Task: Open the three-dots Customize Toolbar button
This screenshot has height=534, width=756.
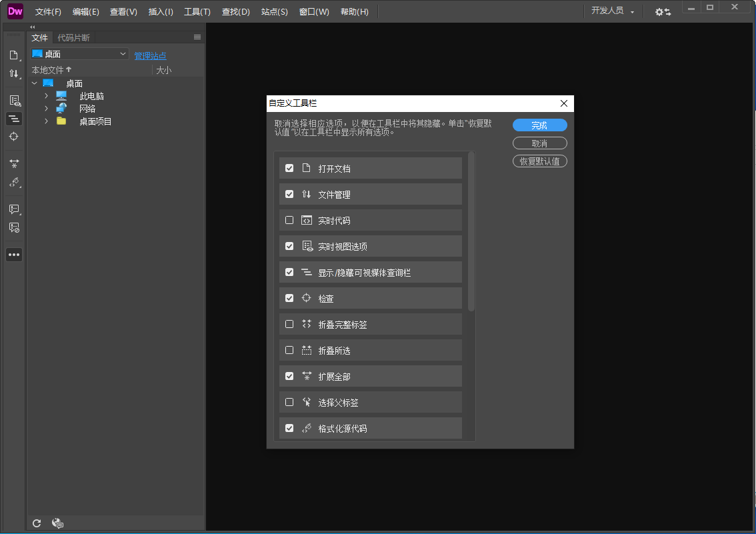Action: pos(14,255)
